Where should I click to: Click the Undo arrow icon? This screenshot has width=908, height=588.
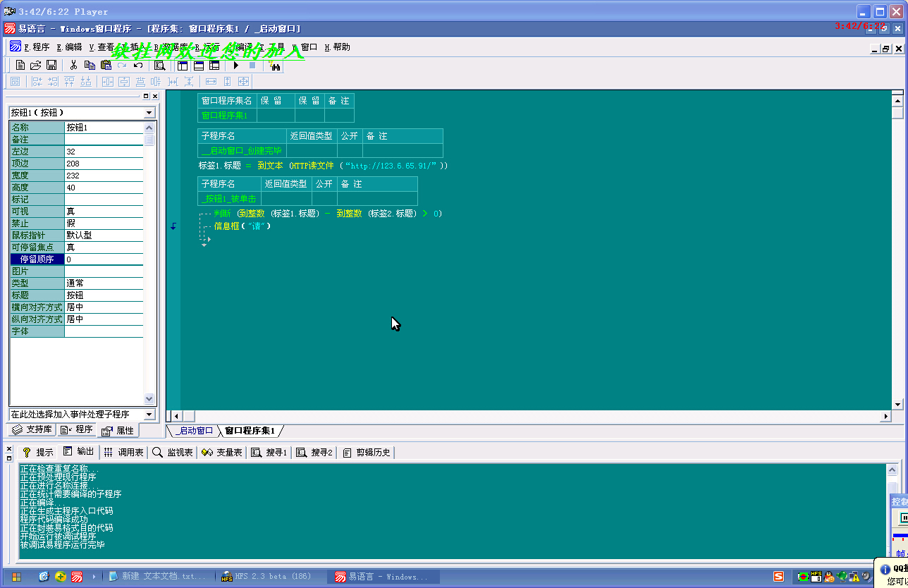coord(138,65)
